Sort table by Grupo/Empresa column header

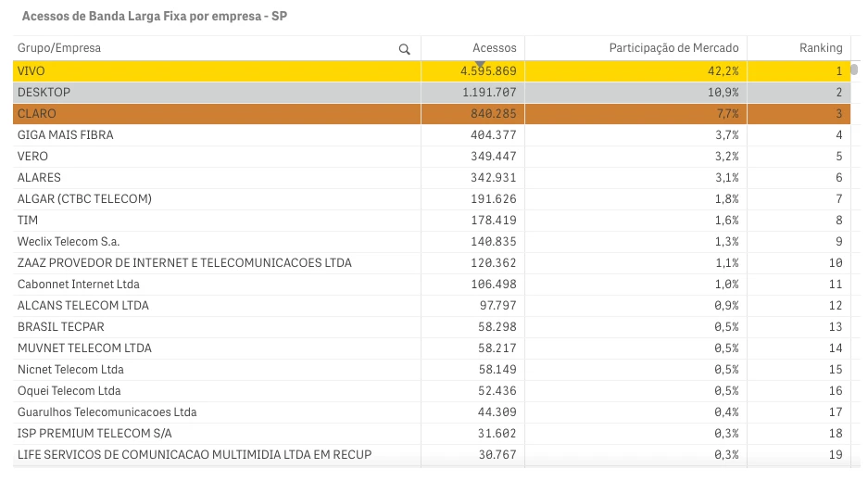pyautogui.click(x=59, y=48)
